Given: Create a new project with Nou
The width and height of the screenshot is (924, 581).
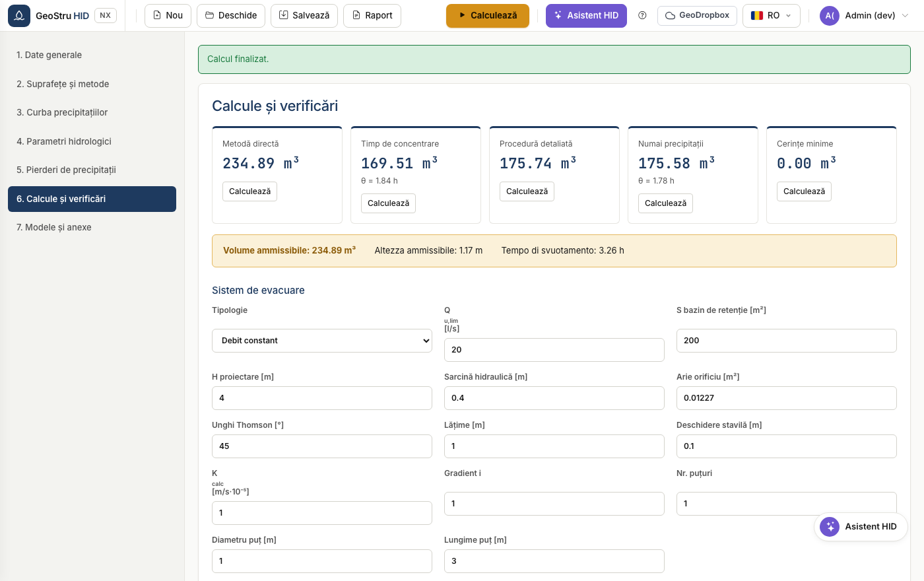Looking at the screenshot, I should point(168,15).
